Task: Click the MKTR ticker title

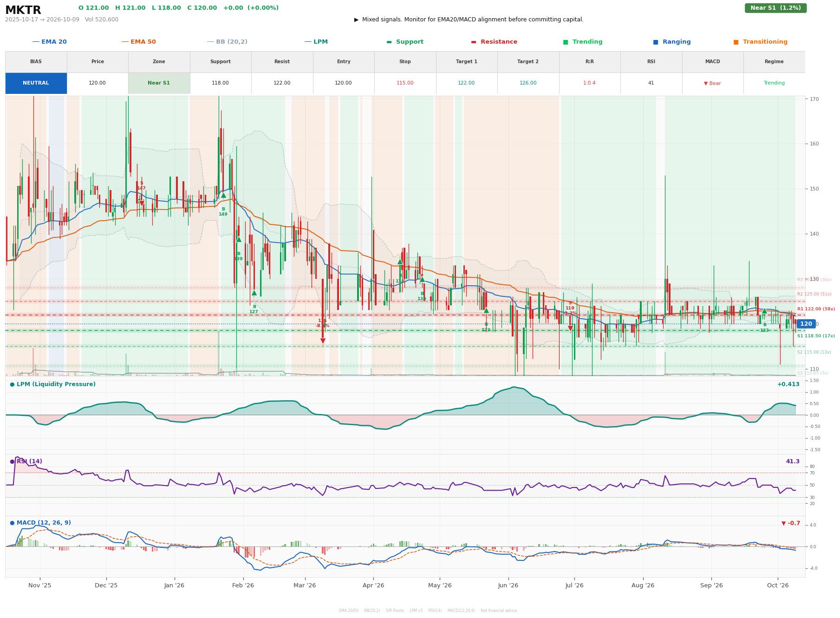Action: (x=23, y=10)
